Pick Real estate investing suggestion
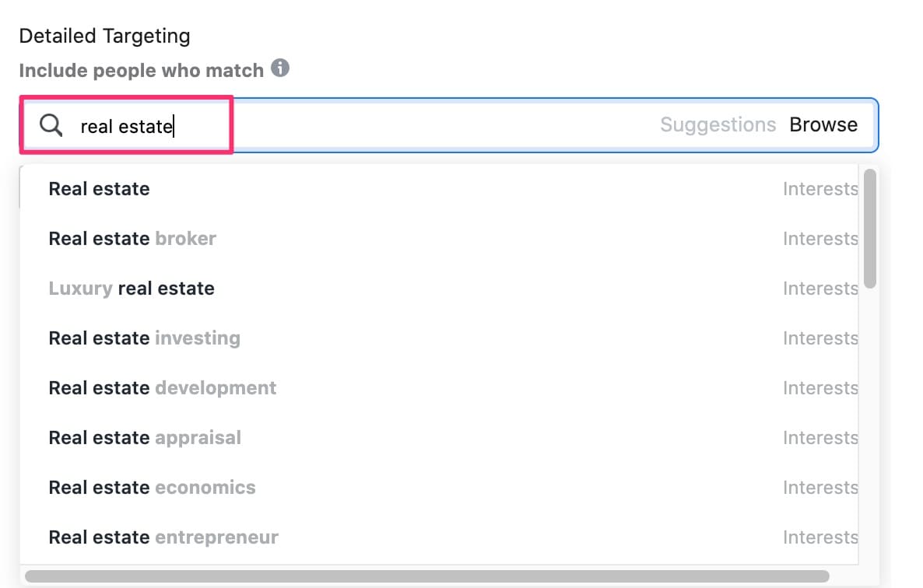The image size is (923, 588). click(439, 338)
